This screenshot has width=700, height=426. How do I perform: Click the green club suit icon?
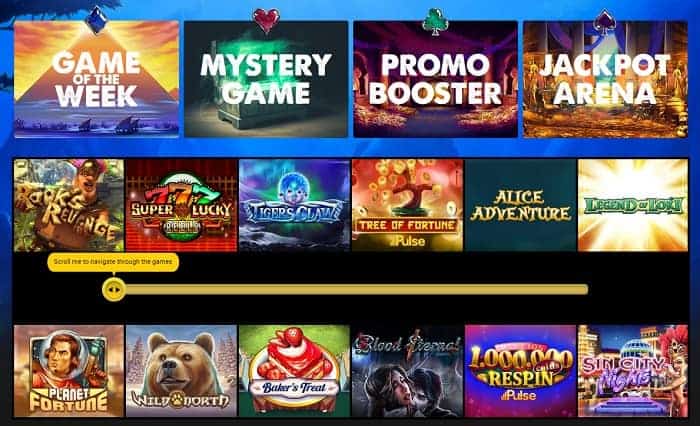[433, 21]
